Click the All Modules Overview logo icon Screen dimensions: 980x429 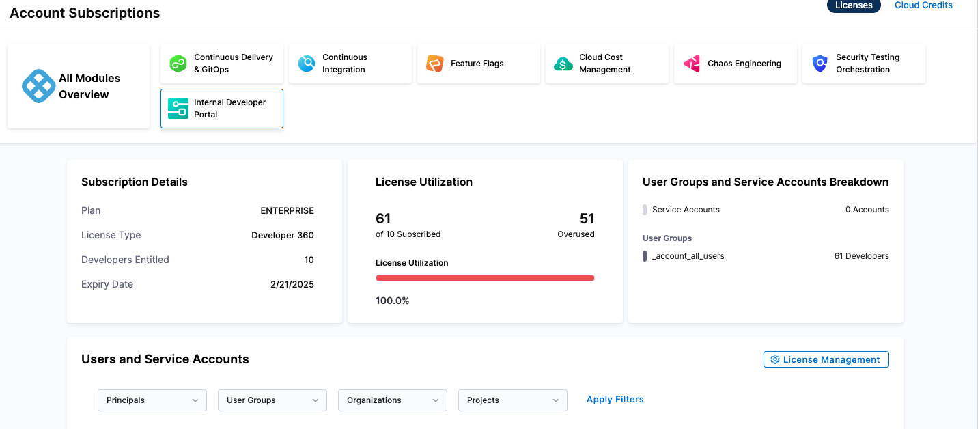38,86
